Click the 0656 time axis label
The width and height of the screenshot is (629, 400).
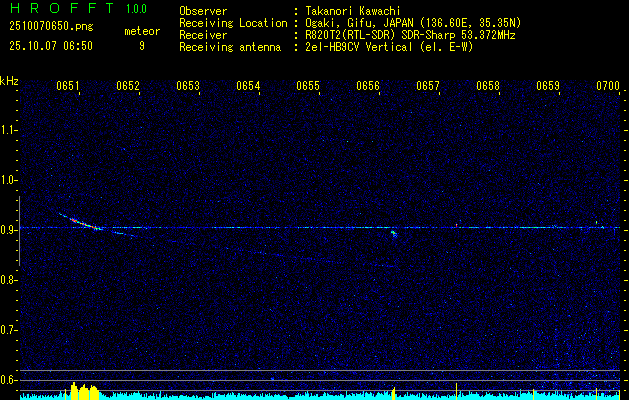(x=368, y=86)
